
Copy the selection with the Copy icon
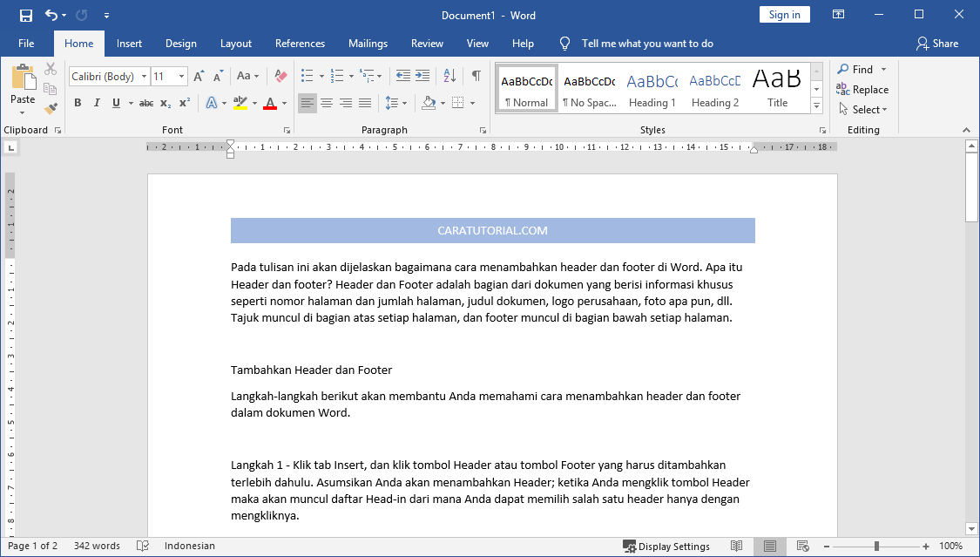[51, 89]
